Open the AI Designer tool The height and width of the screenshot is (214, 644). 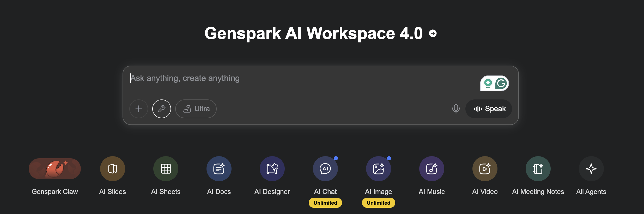click(272, 169)
